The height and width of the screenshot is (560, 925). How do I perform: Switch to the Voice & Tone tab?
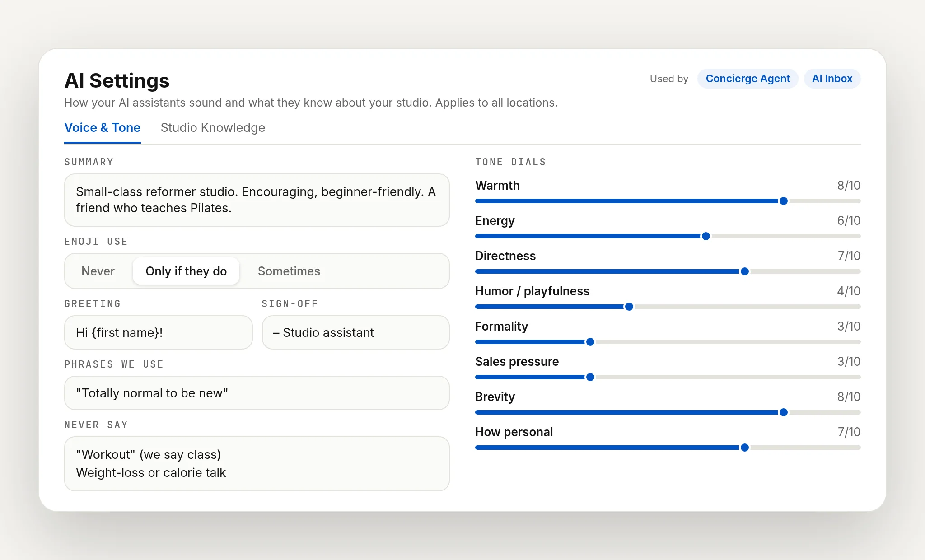point(103,128)
